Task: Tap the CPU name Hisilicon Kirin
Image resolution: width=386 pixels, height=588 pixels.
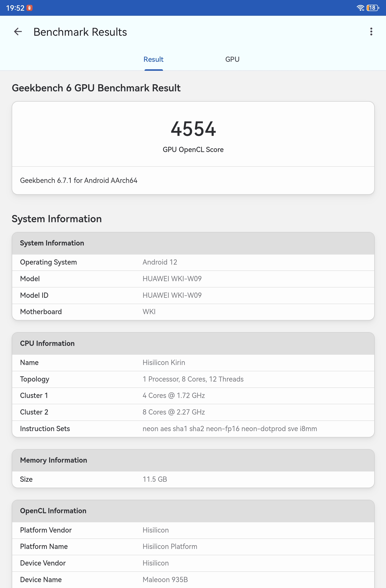Action: 164,362
